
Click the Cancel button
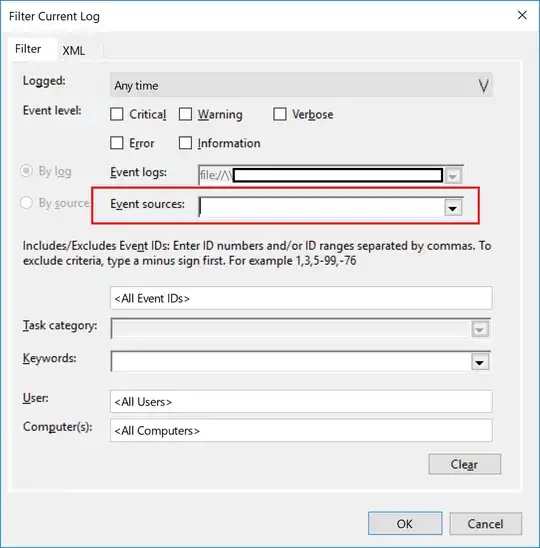click(485, 524)
